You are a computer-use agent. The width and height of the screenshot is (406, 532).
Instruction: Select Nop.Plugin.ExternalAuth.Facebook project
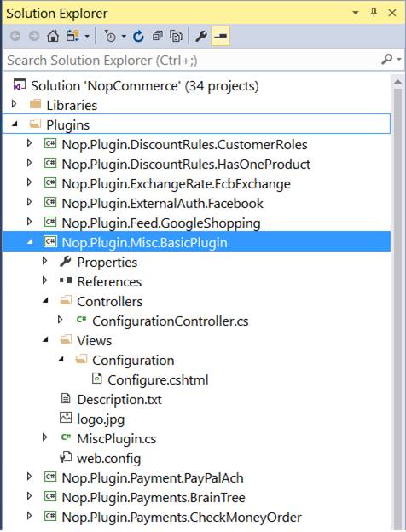[162, 204]
